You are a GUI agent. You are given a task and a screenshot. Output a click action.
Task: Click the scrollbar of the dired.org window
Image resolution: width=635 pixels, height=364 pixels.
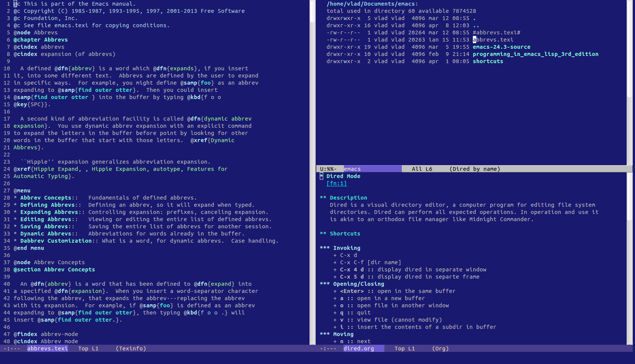[x=629, y=259]
